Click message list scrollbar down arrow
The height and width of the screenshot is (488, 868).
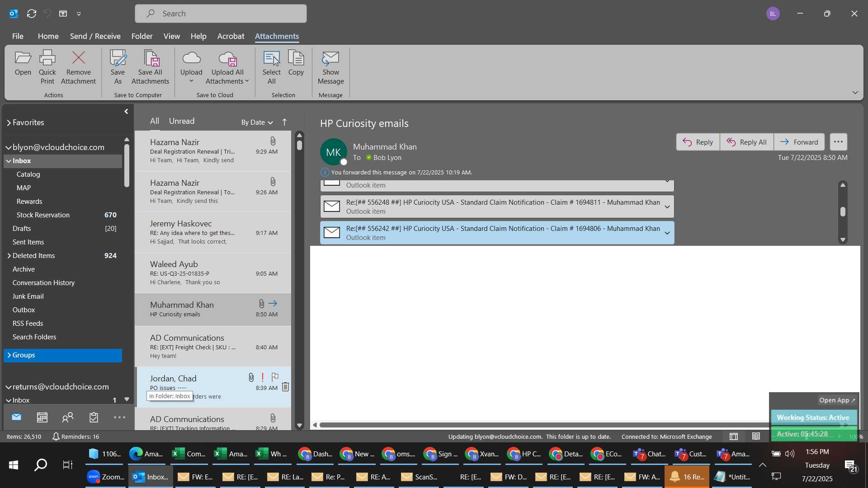(x=299, y=426)
